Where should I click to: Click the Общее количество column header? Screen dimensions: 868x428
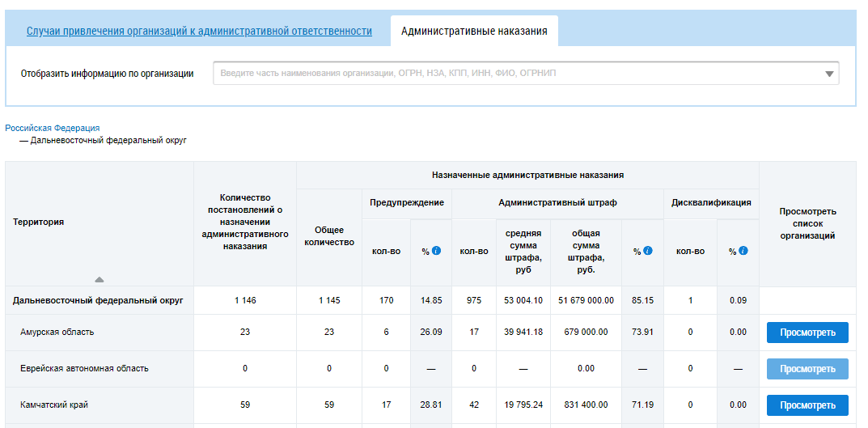[328, 236]
